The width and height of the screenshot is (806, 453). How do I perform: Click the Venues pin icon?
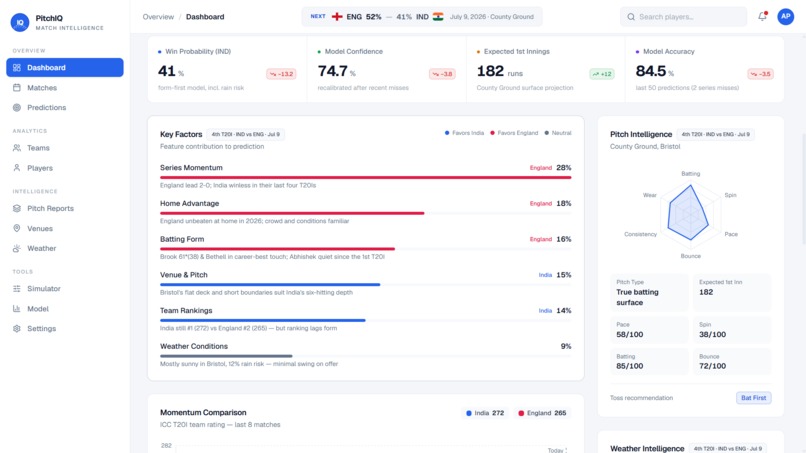tap(17, 228)
